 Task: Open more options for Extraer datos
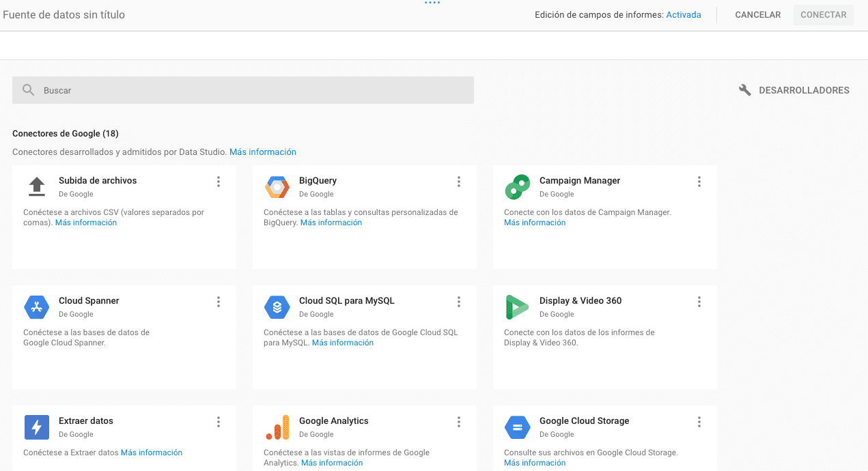pos(219,422)
